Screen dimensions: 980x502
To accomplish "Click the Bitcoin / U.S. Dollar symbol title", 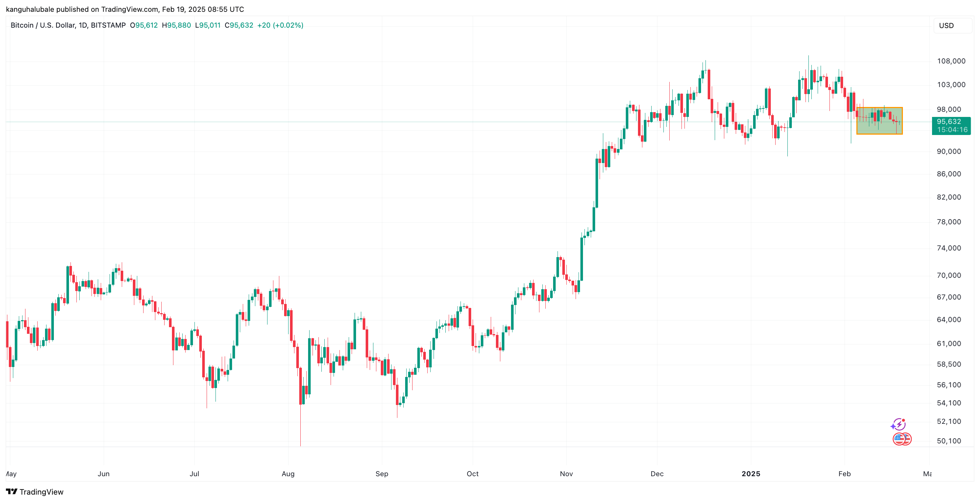I will pos(68,25).
